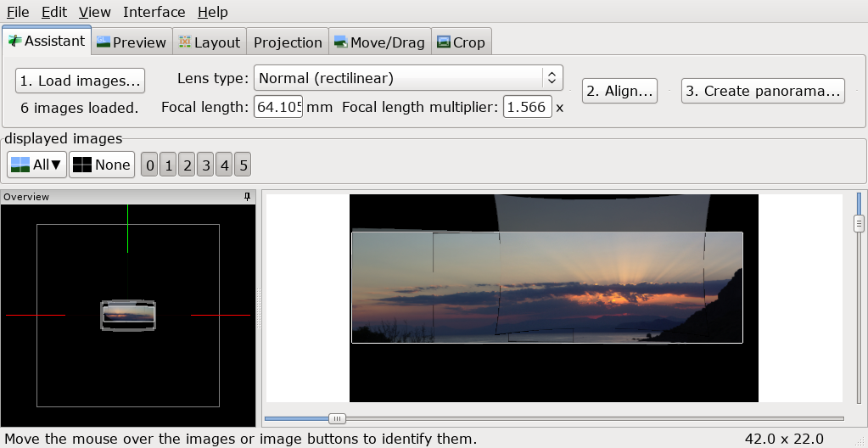Pin the Overview panel
Screen dimensions: 868x448
click(x=248, y=197)
